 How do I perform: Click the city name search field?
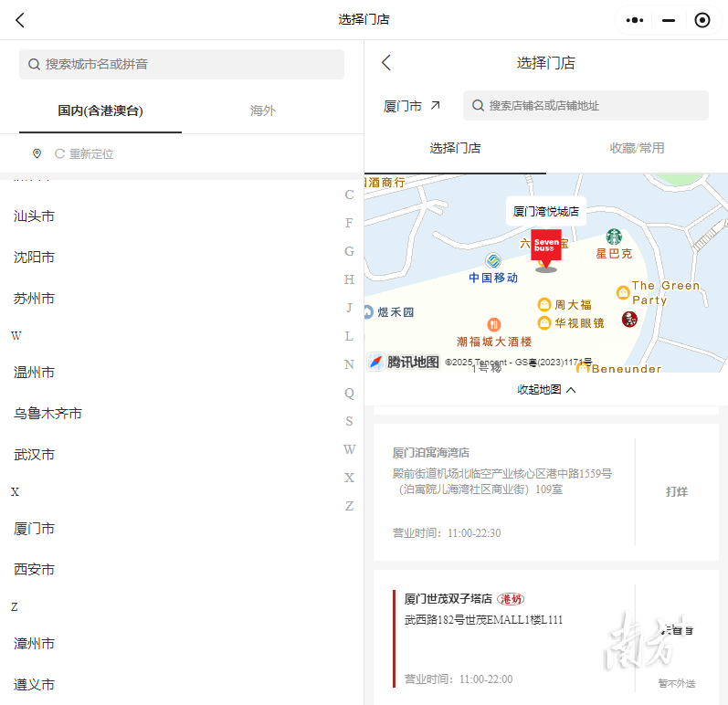[182, 64]
